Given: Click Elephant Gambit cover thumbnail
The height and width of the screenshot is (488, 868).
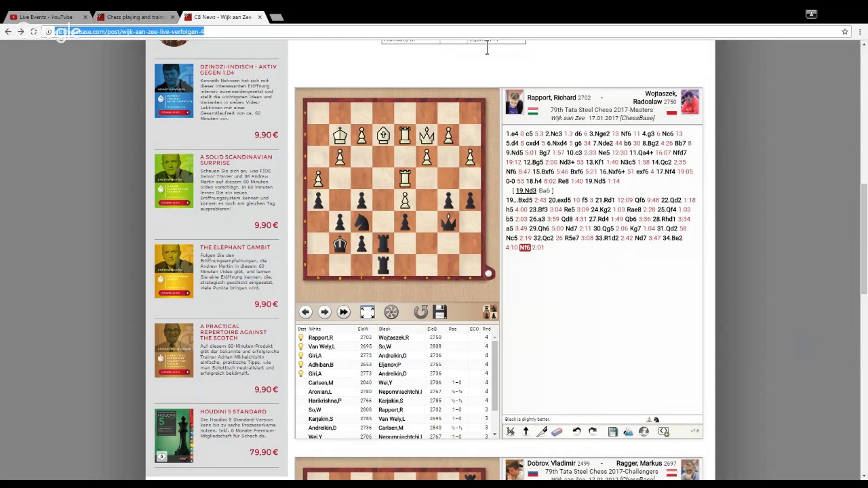Looking at the screenshot, I should 174,271.
